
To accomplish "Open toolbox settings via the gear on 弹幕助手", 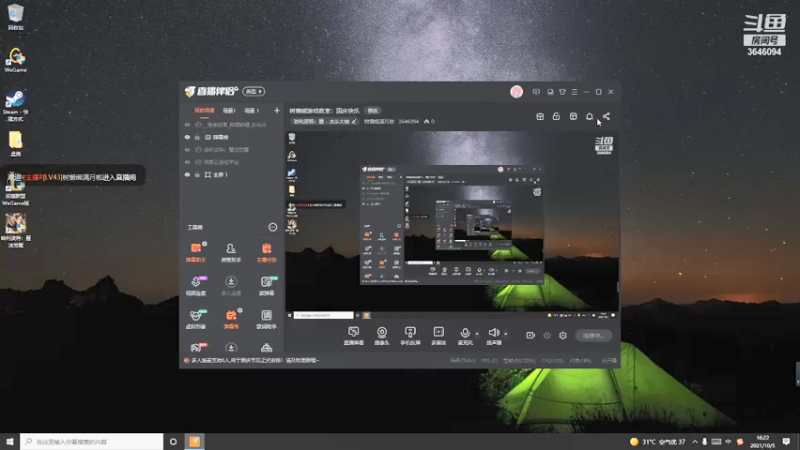I will [x=205, y=244].
